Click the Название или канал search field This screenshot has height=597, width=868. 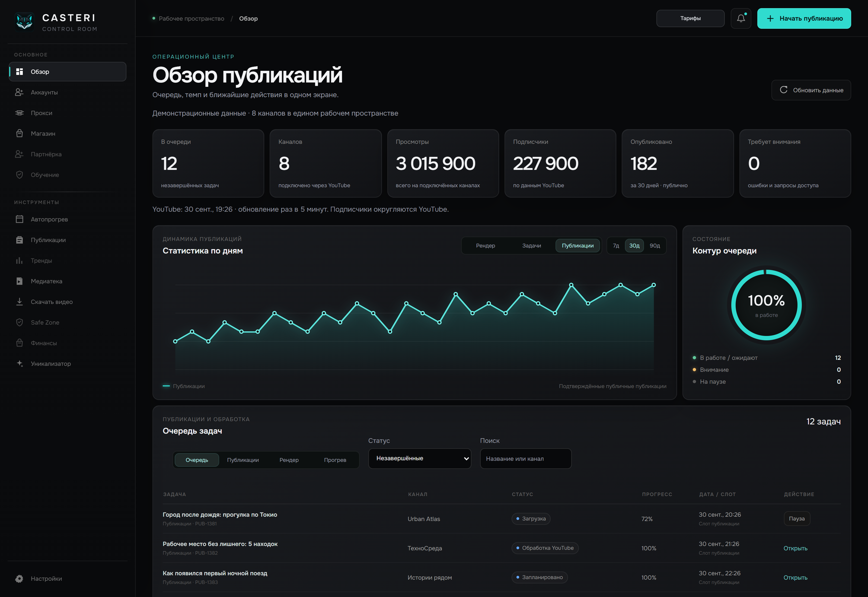point(526,459)
